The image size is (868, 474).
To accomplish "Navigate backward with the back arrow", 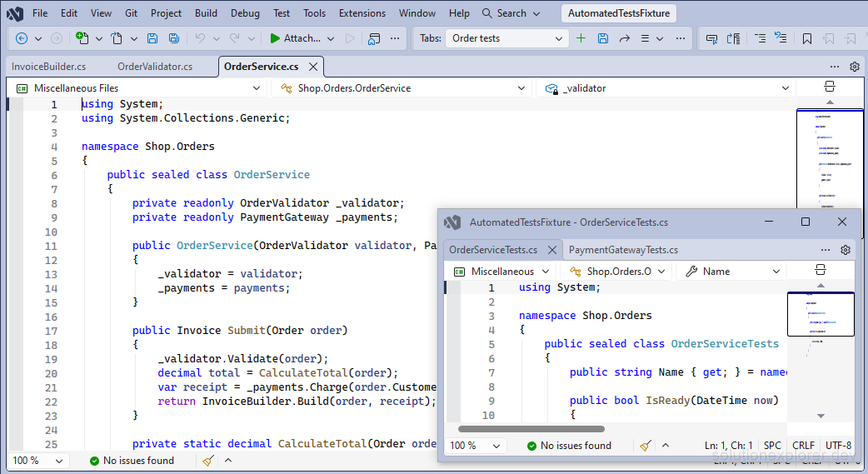I will tap(22, 38).
